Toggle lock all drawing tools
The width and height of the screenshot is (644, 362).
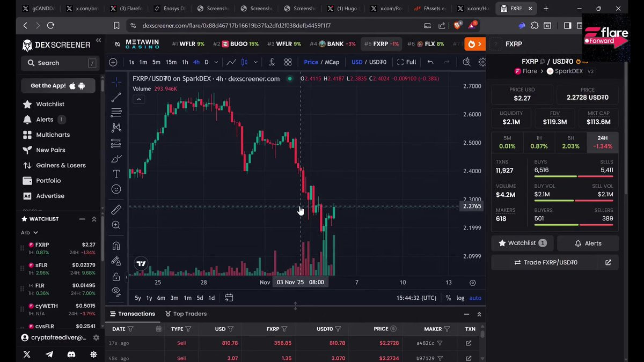(116, 277)
